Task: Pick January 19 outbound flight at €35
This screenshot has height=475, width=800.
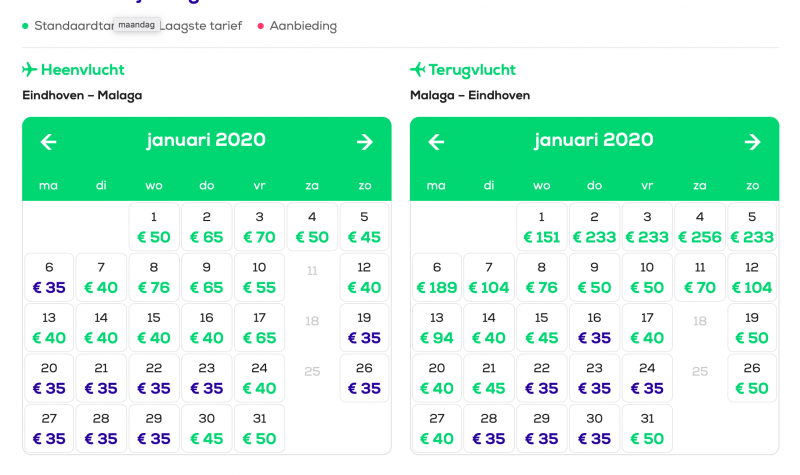Action: coord(364,328)
